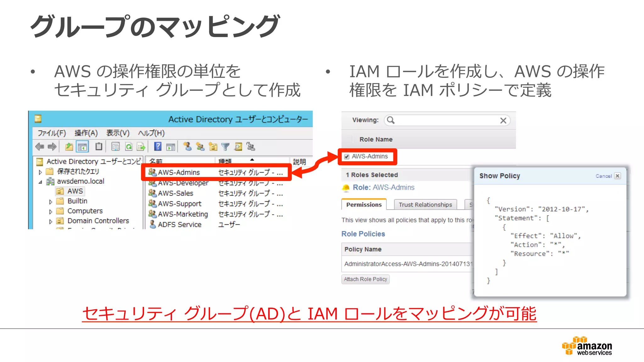Viewport: 644px width, 362px height.
Task: Click the add-to-group icon at the toolbar end
Action: point(251,146)
